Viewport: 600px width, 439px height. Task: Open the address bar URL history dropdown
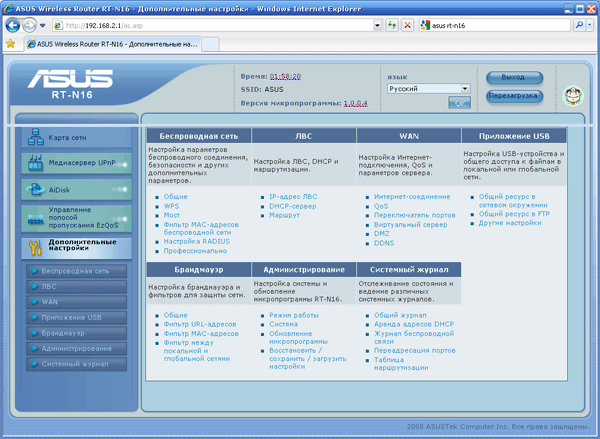[377, 25]
